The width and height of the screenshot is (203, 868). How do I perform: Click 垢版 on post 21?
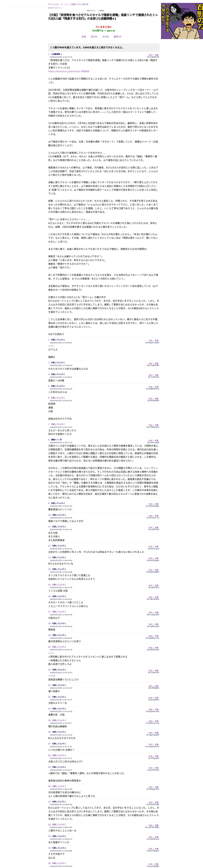pos(150,671)
